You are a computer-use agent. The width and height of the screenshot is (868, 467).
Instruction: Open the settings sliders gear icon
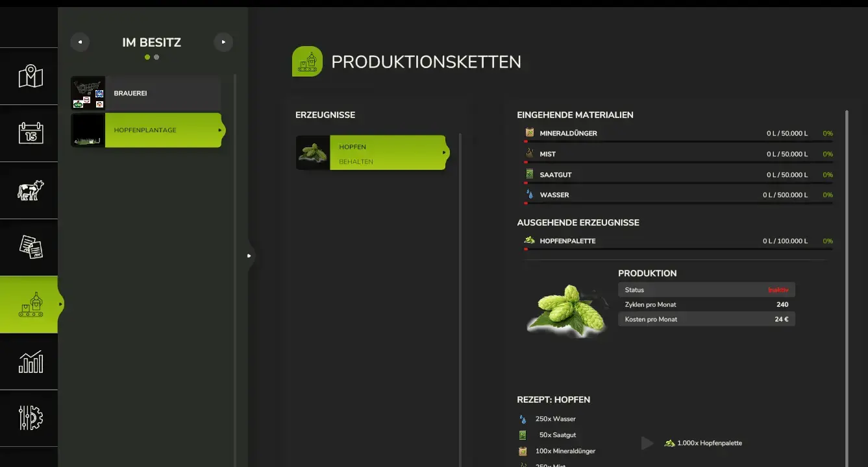click(30, 418)
